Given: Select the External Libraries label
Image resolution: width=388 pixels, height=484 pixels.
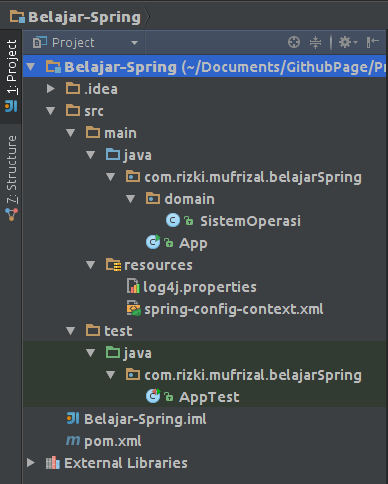Looking at the screenshot, I should coord(126,463).
